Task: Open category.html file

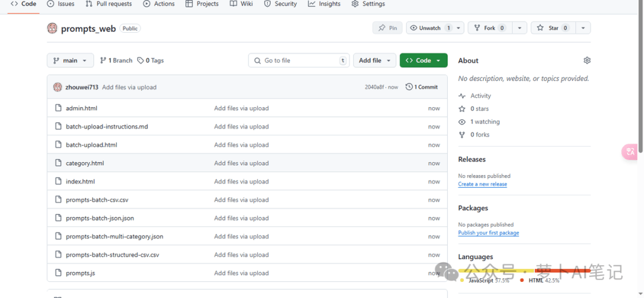Action: click(x=85, y=163)
